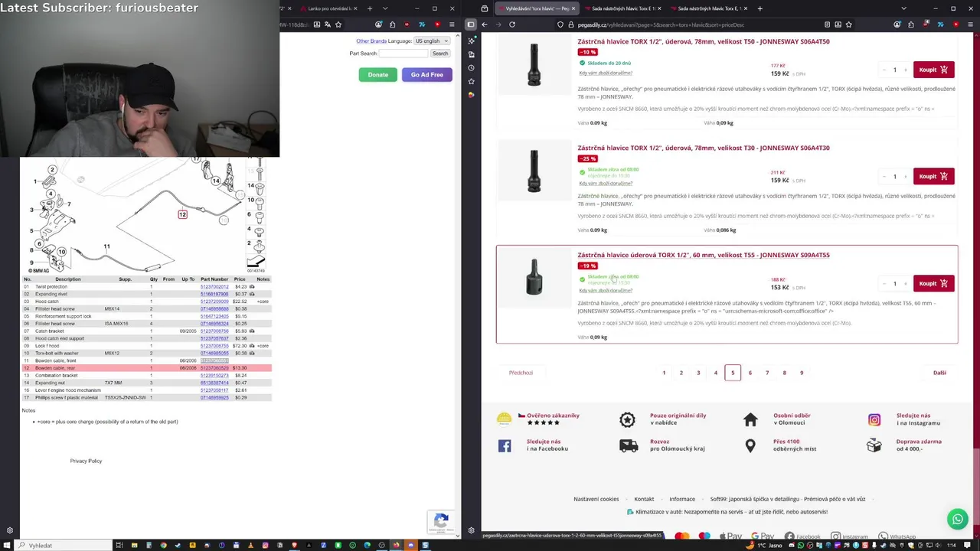Buy the T50 S06A4T50 socket with Koupit
The height and width of the screenshot is (551, 980).
click(x=933, y=70)
